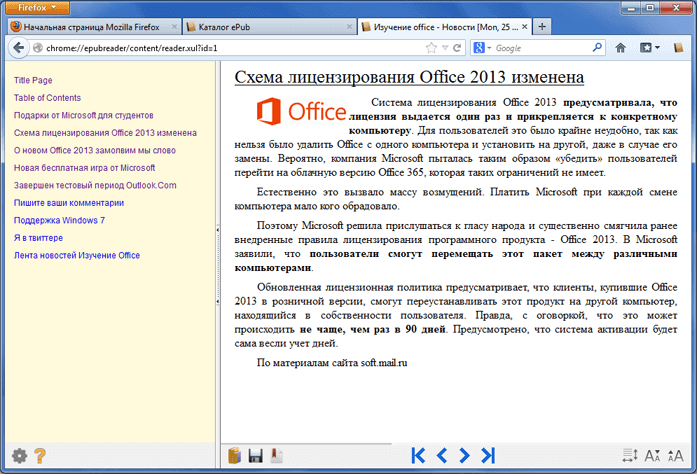Open Лента новостей Изучение Office link

pyautogui.click(x=77, y=255)
